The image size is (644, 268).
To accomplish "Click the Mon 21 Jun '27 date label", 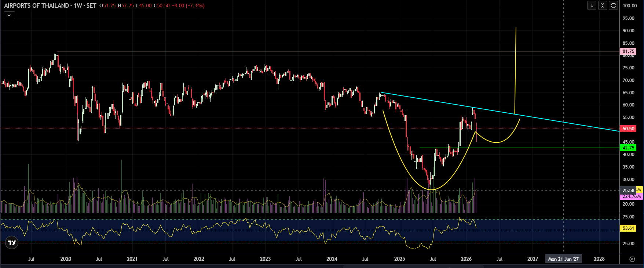I will click(563, 259).
